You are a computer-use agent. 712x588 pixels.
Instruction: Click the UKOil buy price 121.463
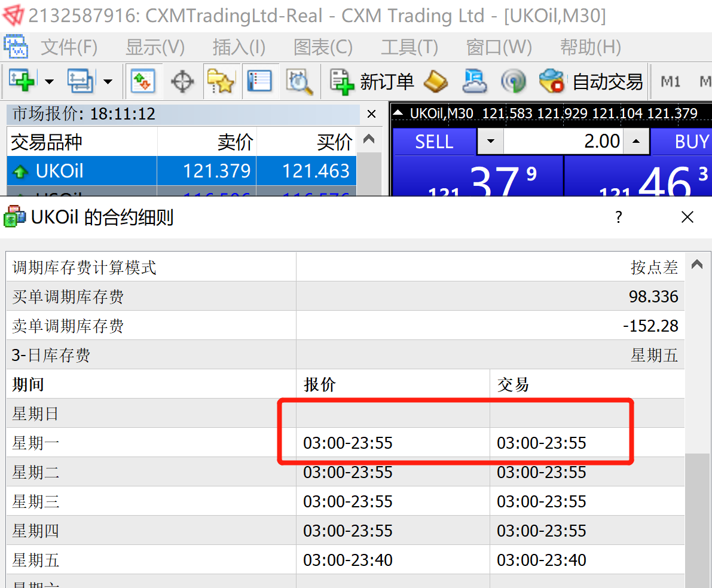point(316,171)
